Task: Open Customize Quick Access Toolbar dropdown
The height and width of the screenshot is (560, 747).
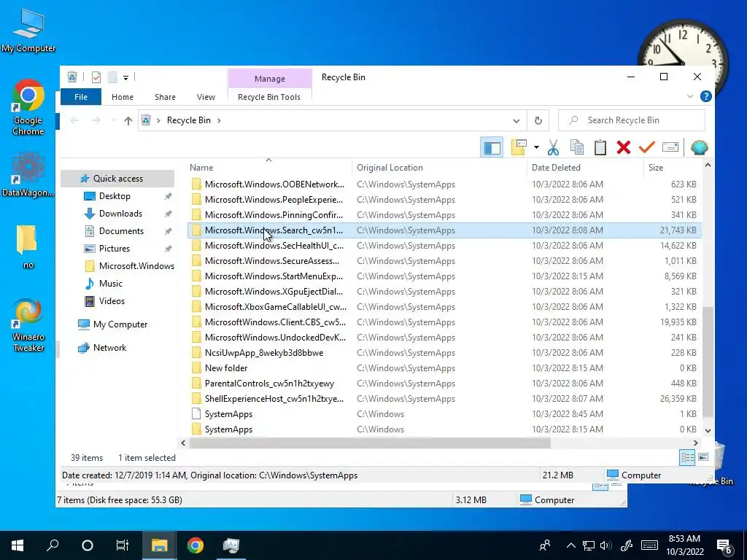Action: (125, 77)
